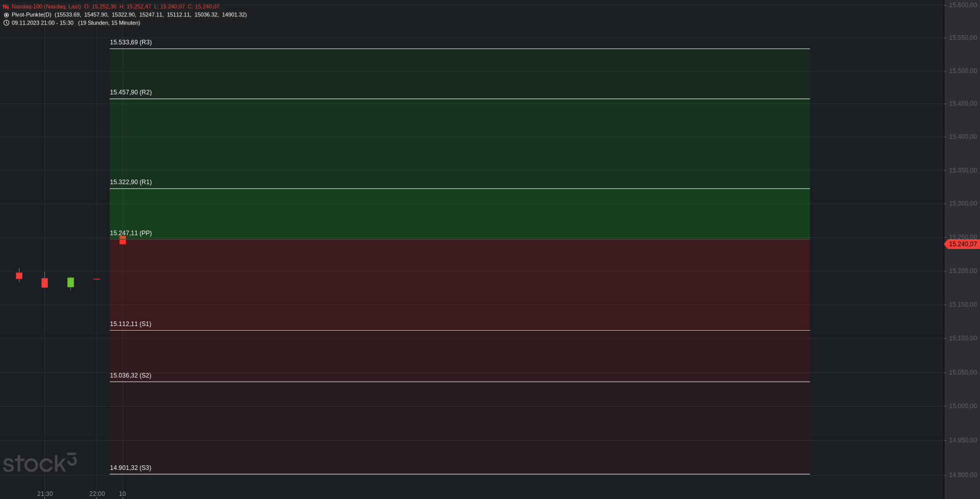The image size is (980, 499).
Task: Click the Pivot-Punkte indicator circle icon
Action: click(6, 15)
